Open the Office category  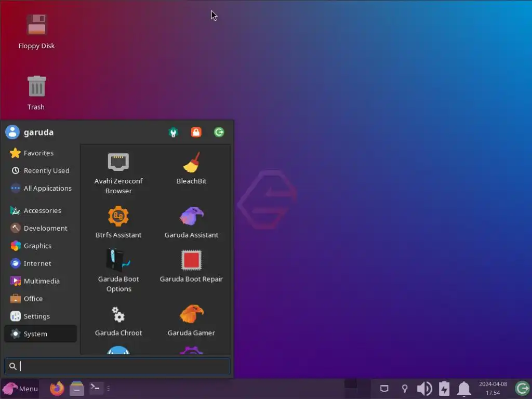[x=41, y=299]
